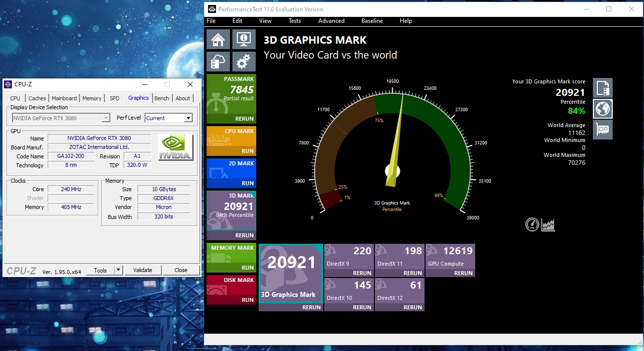Select the world globe comparison icon

(x=603, y=109)
